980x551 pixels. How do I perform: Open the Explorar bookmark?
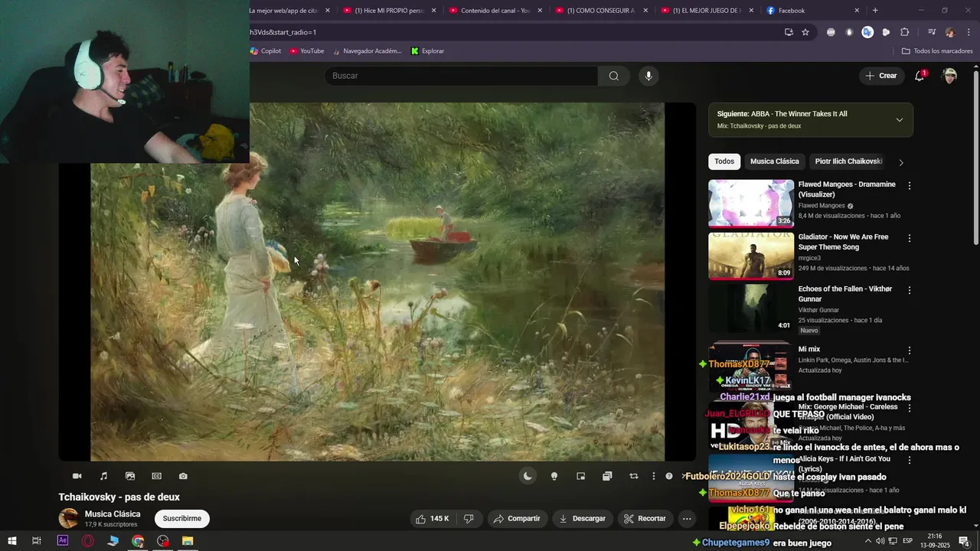[427, 51]
